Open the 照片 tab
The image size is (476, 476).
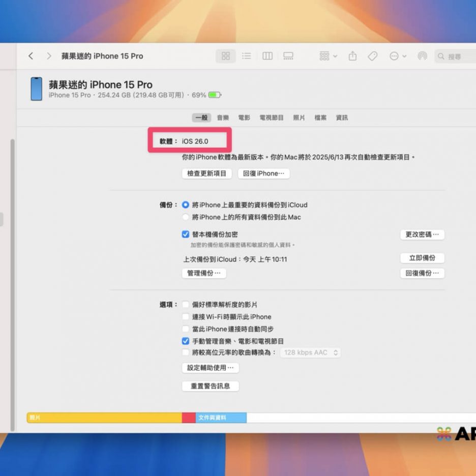pyautogui.click(x=299, y=117)
